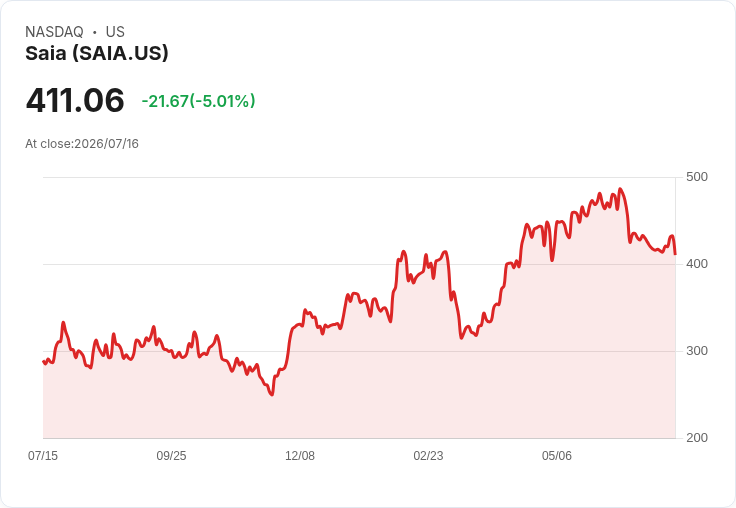Click the chart line's lowest dip below 300
The width and height of the screenshot is (736, 508).
pos(272,394)
